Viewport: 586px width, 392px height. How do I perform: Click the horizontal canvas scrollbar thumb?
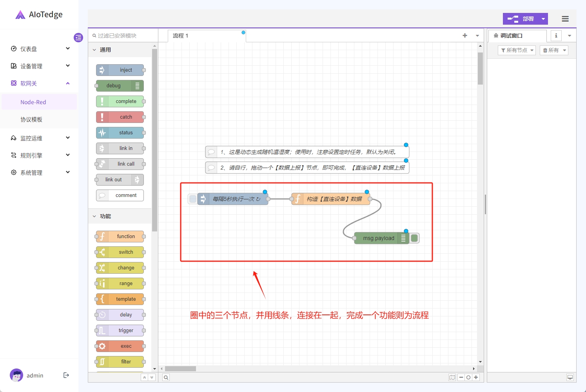(x=180, y=369)
